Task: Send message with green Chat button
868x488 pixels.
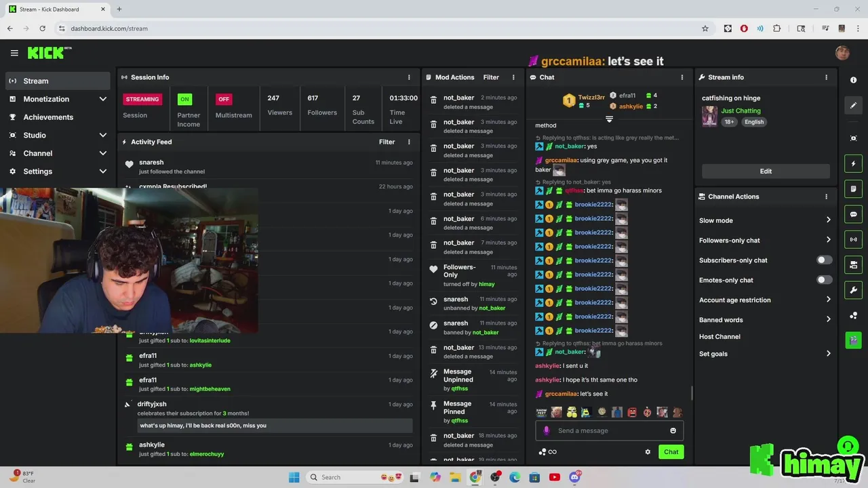Action: [671, 452]
